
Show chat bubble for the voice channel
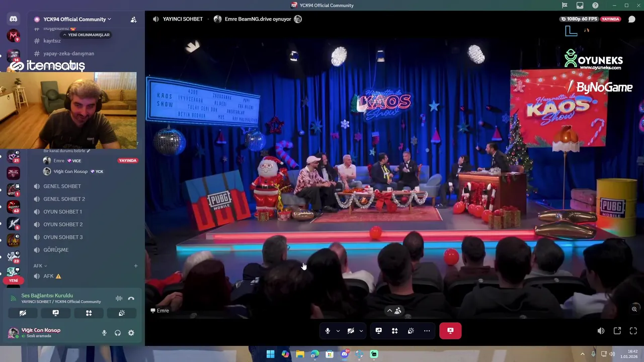coord(632,19)
